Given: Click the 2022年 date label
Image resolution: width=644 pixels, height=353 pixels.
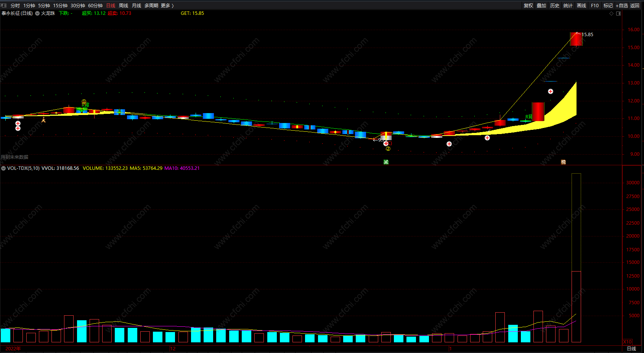Looking at the screenshot, I should coord(13,348).
